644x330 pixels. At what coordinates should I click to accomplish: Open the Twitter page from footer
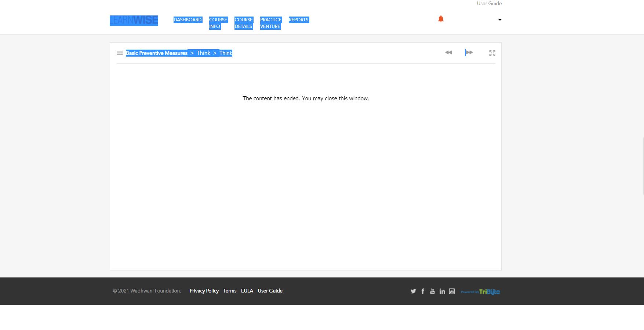click(413, 291)
